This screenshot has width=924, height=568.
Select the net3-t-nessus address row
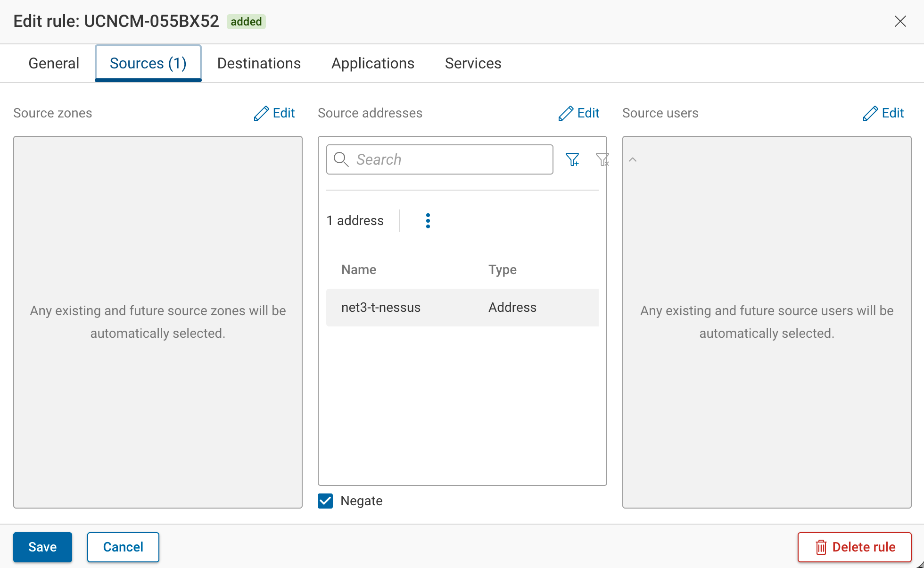(x=462, y=308)
